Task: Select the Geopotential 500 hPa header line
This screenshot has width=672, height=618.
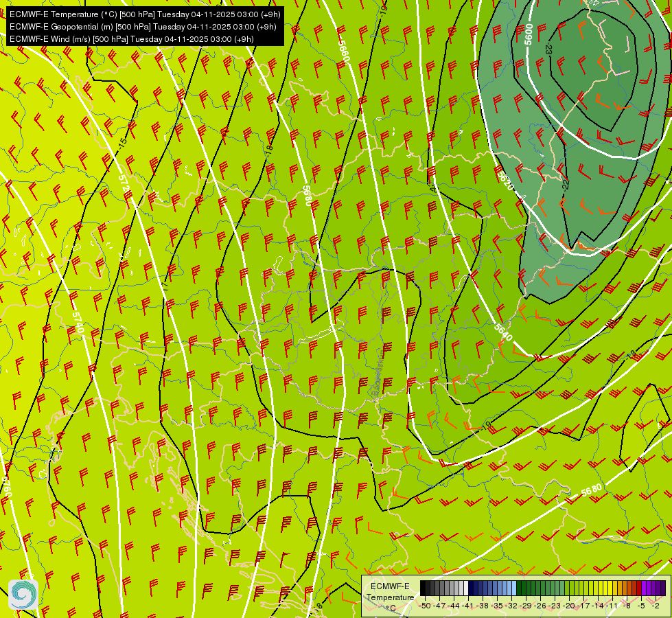Action: coord(143,27)
